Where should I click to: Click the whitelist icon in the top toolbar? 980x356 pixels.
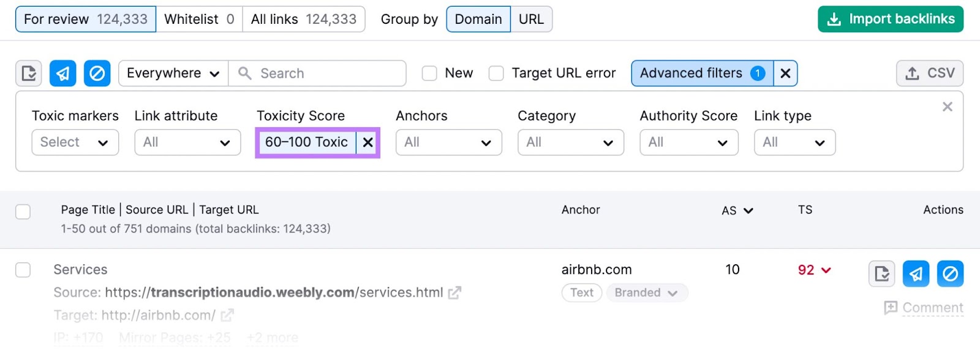(29, 73)
